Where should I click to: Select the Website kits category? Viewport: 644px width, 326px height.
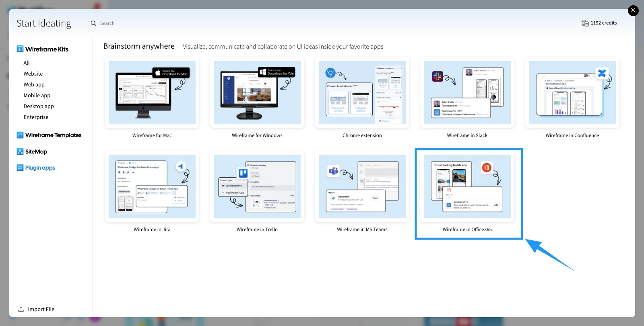33,74
